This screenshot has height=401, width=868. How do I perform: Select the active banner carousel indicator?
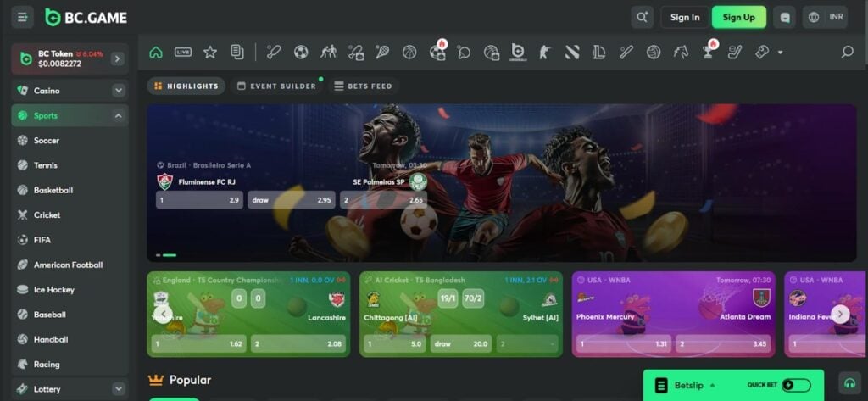[170, 255]
